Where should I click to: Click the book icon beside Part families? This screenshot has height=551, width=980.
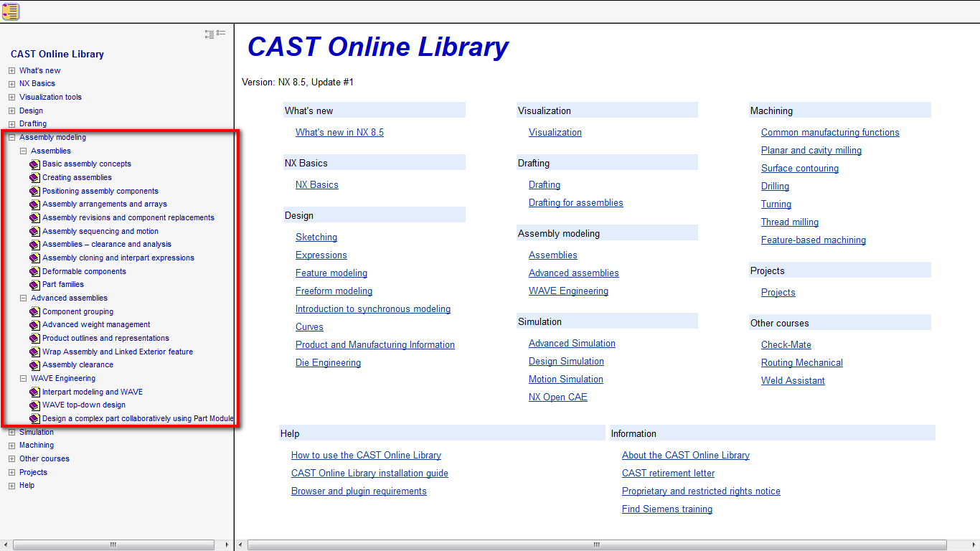point(34,285)
